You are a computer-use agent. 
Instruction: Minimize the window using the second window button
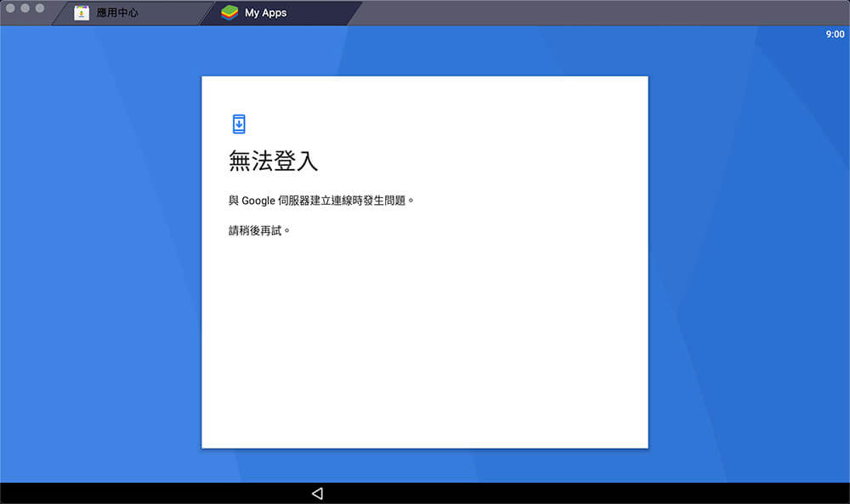pyautogui.click(x=25, y=8)
